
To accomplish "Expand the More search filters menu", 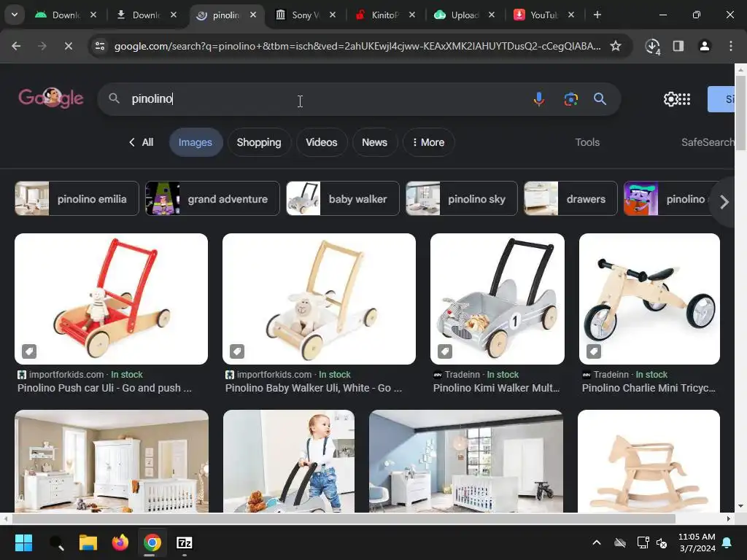I will click(428, 142).
